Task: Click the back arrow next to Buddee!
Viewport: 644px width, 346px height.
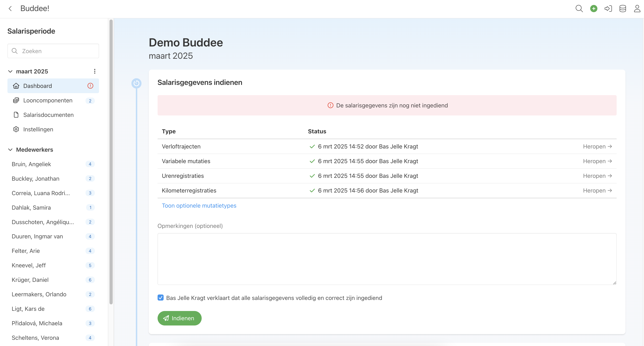Action: tap(10, 8)
